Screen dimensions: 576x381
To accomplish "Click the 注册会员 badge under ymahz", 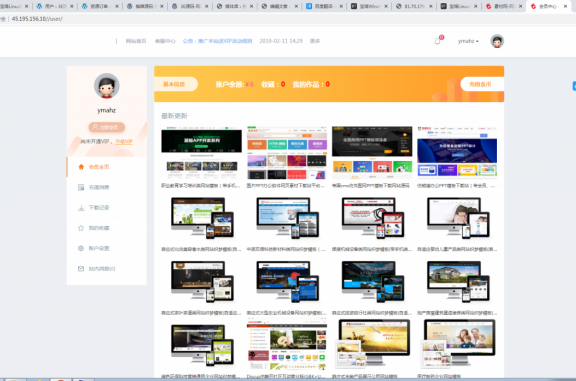I will click(x=107, y=127).
